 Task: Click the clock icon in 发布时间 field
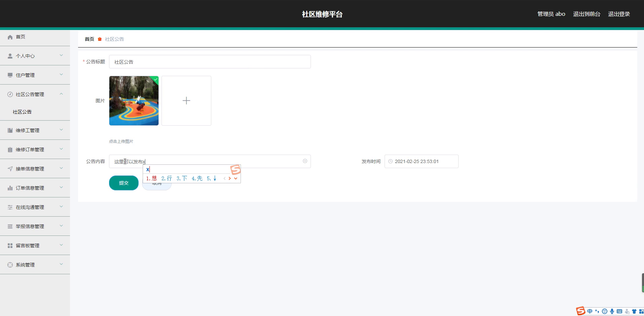[390, 161]
